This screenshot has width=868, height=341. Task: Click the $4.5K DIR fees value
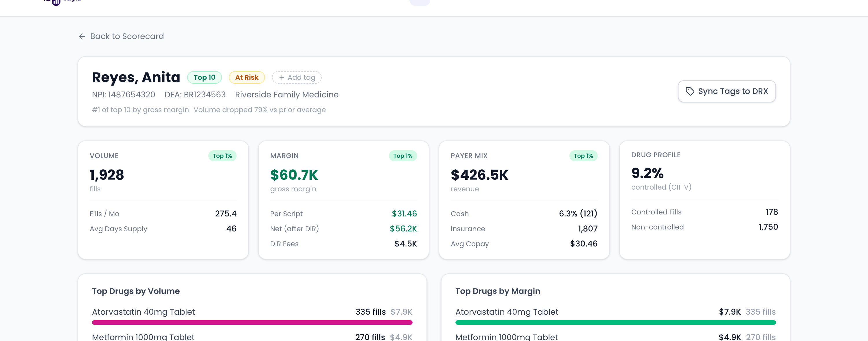(x=406, y=244)
